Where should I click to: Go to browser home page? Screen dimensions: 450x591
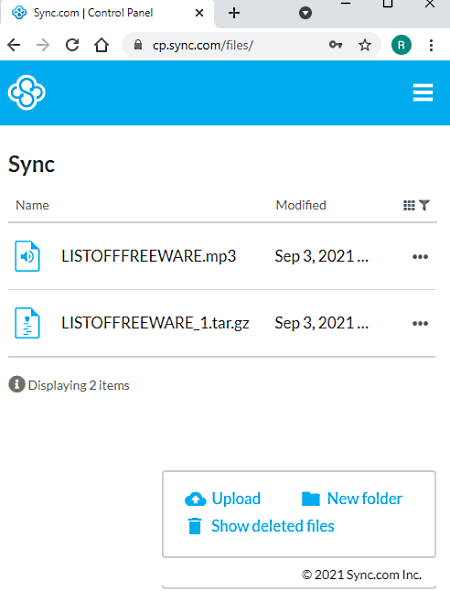pos(101,45)
